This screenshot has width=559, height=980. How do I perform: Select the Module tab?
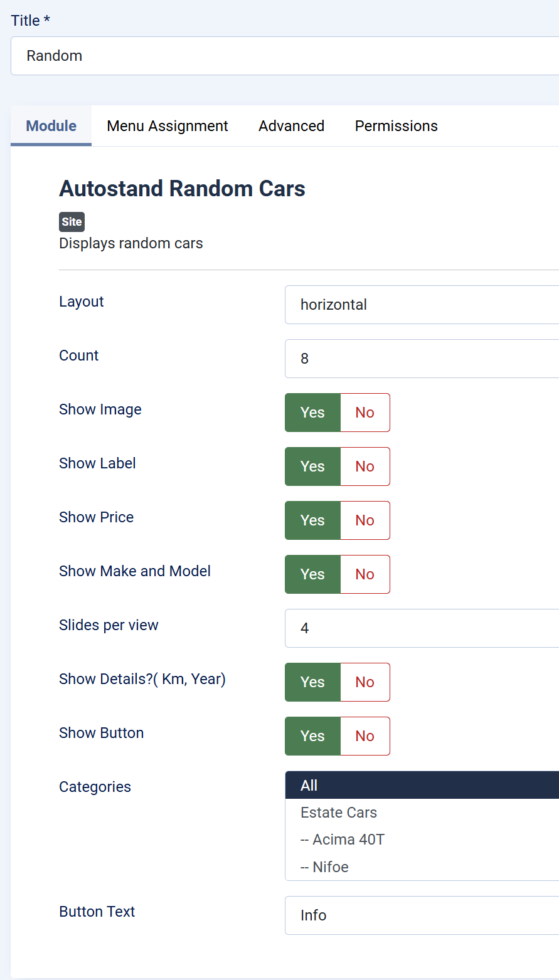tap(51, 126)
